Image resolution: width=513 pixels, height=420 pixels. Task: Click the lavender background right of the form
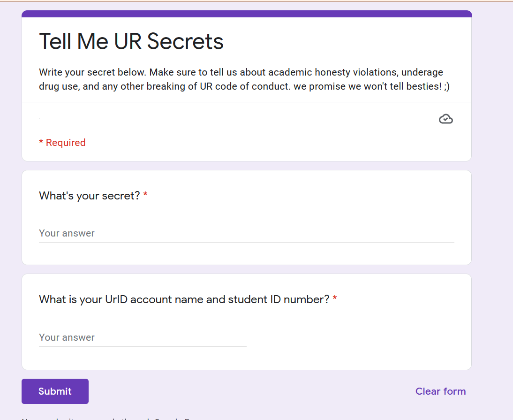[x=492, y=211]
